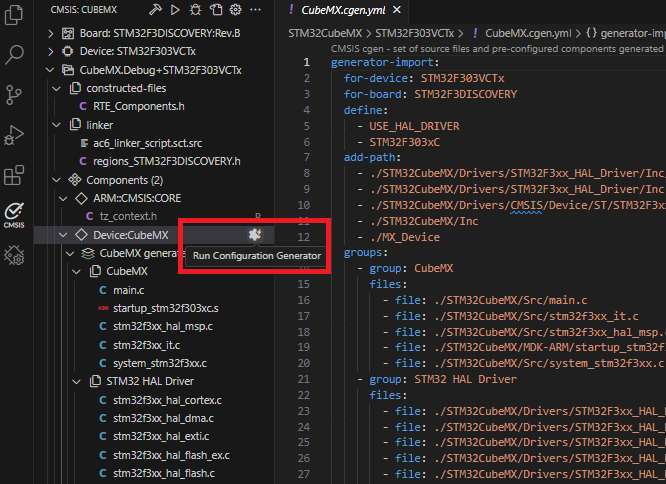The width and height of the screenshot is (666, 484).
Task: Run Configuration Generator for Device:CubeMX
Action: click(x=255, y=234)
